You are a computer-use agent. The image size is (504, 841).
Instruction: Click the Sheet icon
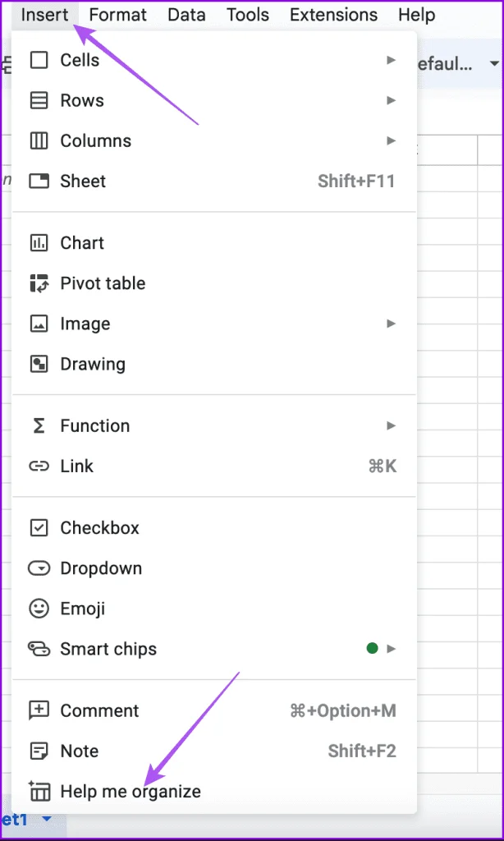(39, 182)
